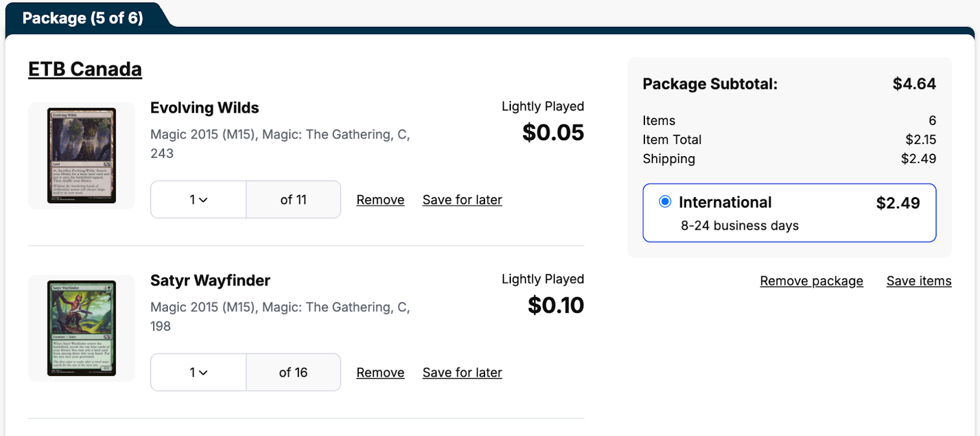Screen dimensions: 980x436
Task: Click the "of 16" available stock box
Action: [x=293, y=372]
